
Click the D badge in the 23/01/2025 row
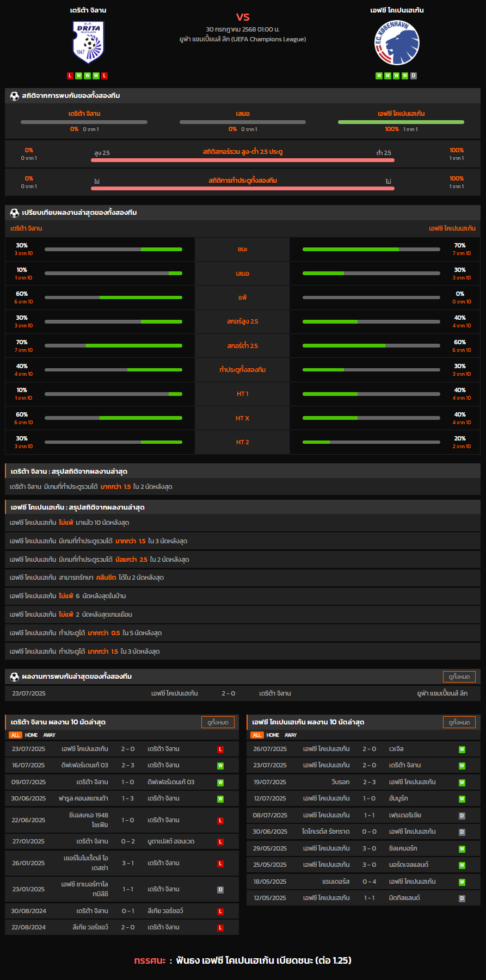coord(220,890)
